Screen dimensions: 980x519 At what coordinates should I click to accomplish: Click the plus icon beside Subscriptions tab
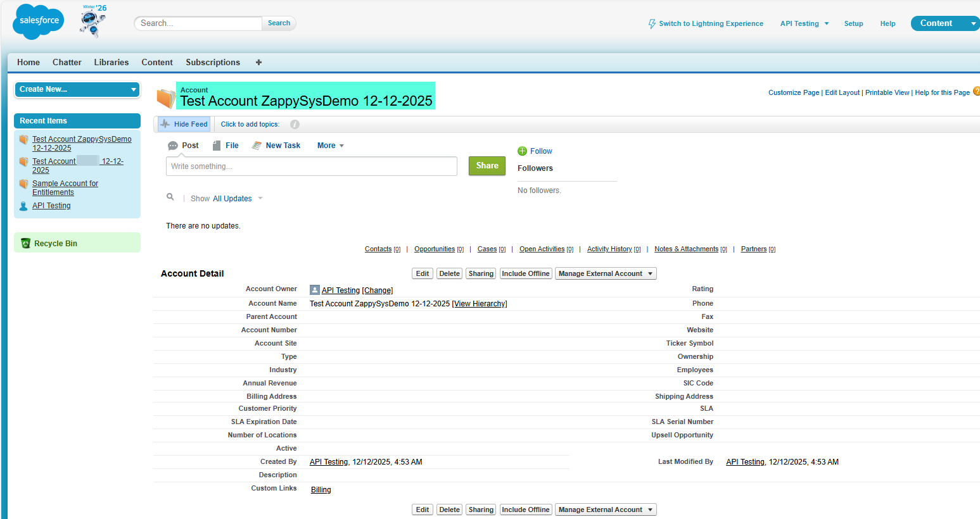pos(258,62)
